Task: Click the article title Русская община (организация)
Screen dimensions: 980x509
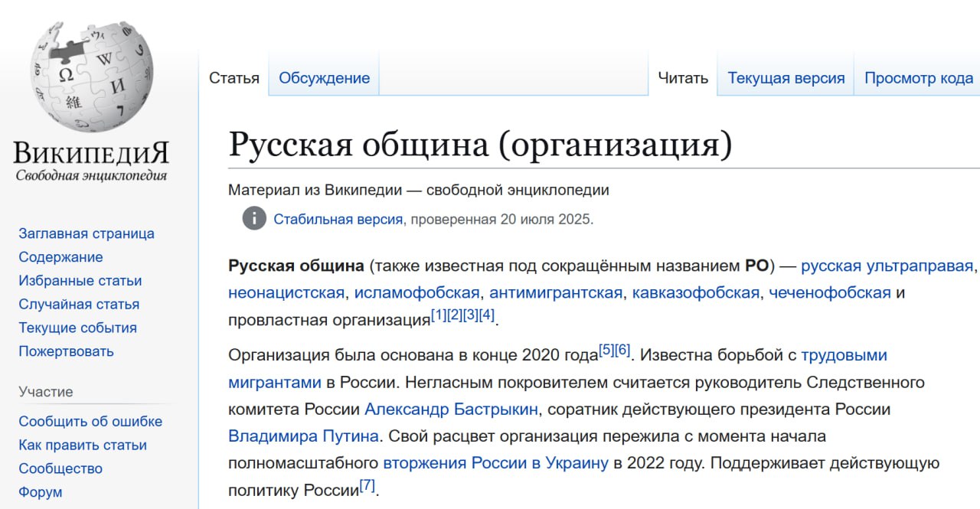Action: 480,144
